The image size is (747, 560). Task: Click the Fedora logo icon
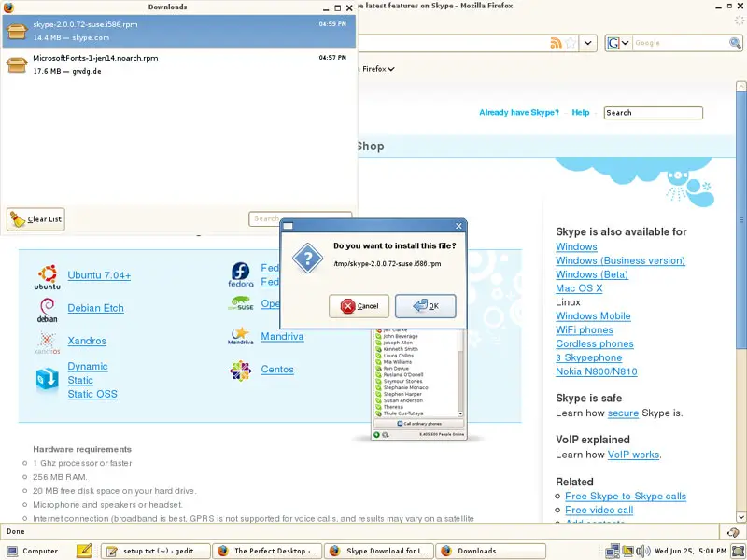click(241, 274)
